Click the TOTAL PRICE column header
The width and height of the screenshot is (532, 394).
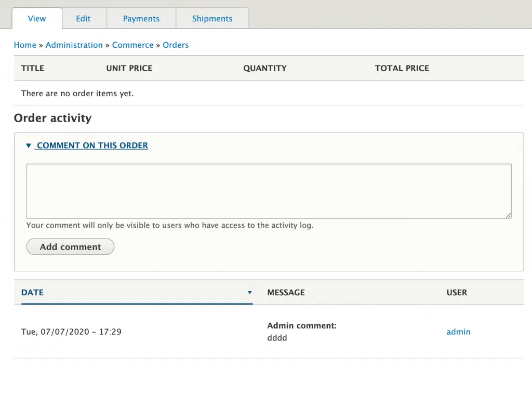click(x=402, y=68)
